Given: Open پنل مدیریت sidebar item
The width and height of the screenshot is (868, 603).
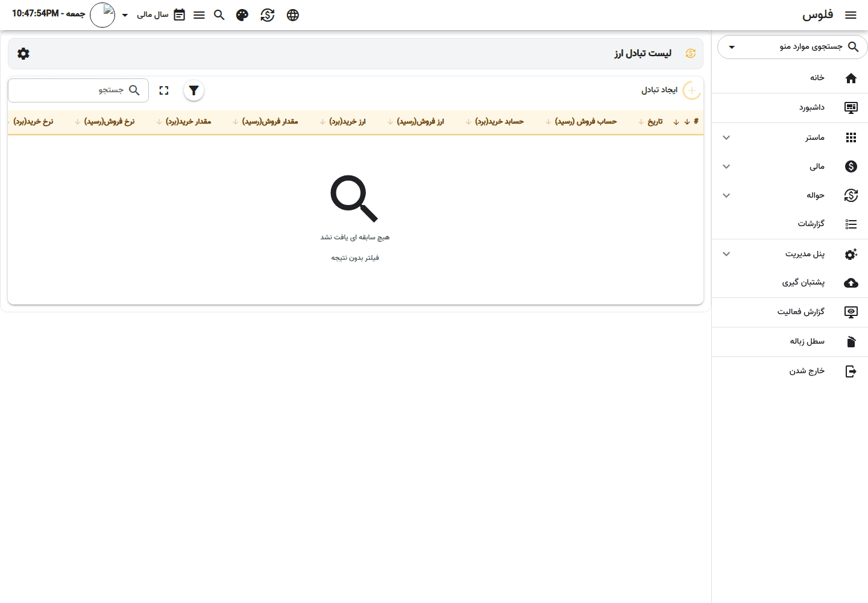Looking at the screenshot, I should pos(790,254).
